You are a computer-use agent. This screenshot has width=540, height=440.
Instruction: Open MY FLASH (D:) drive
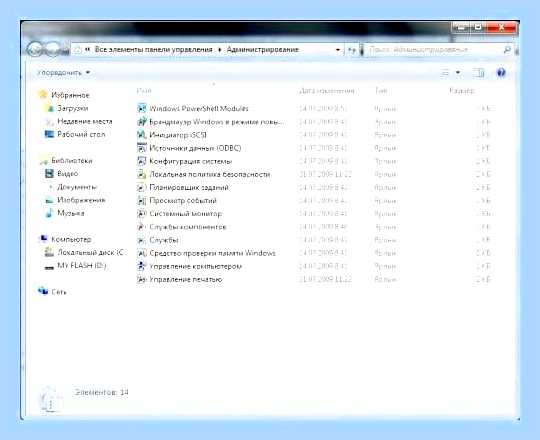click(82, 265)
